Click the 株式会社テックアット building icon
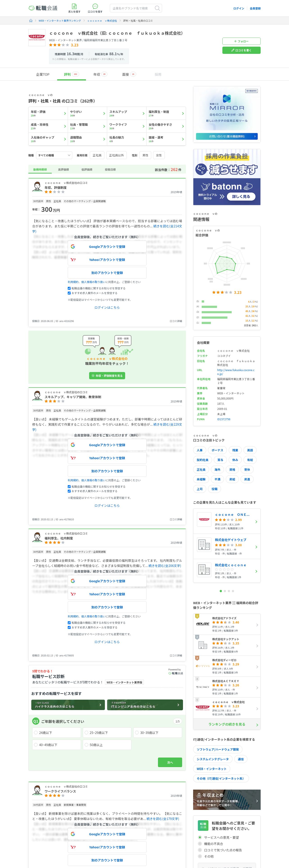Image resolution: width=289 pixels, height=868 pixels. tap(203, 645)
